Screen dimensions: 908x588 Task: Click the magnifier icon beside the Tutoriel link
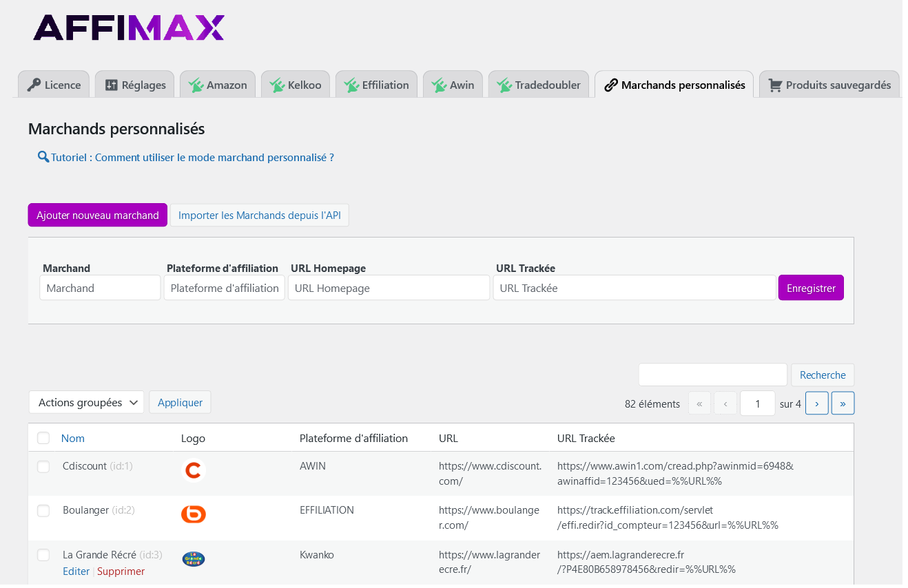pyautogui.click(x=43, y=157)
